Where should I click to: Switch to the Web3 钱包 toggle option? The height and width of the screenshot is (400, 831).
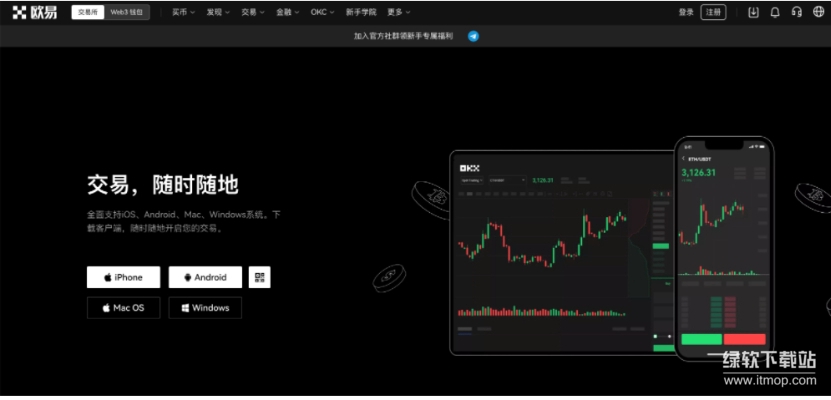[x=131, y=12]
